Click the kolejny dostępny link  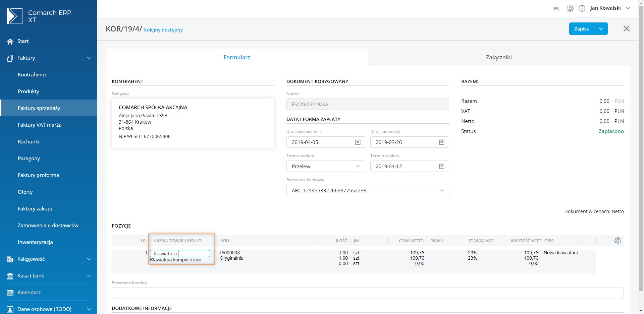[163, 30]
